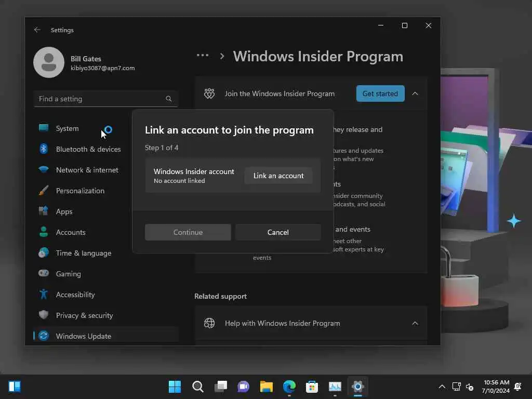
Task: Click the Accessibility figure icon
Action: 44,294
